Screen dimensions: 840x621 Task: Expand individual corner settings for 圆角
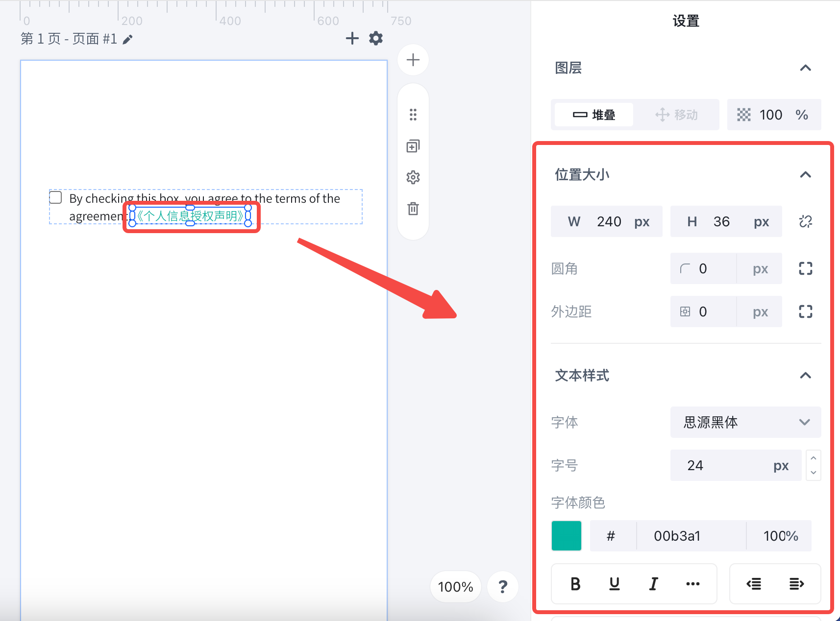[x=806, y=268]
